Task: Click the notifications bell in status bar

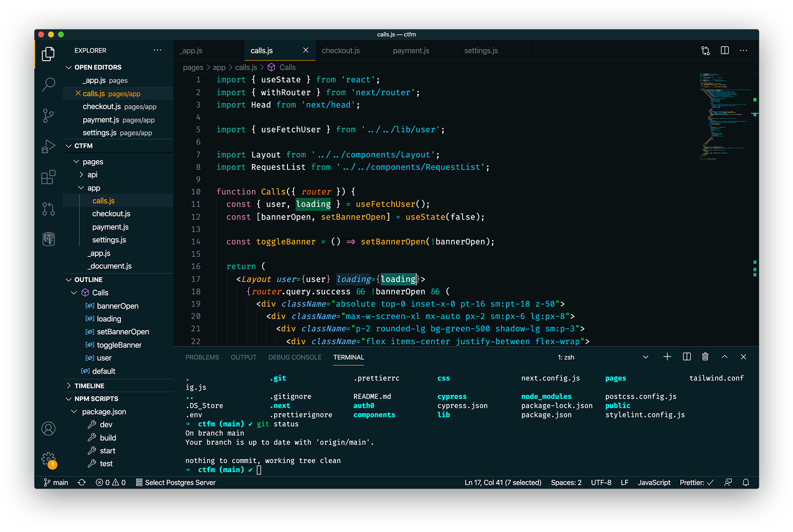Action: tap(746, 482)
